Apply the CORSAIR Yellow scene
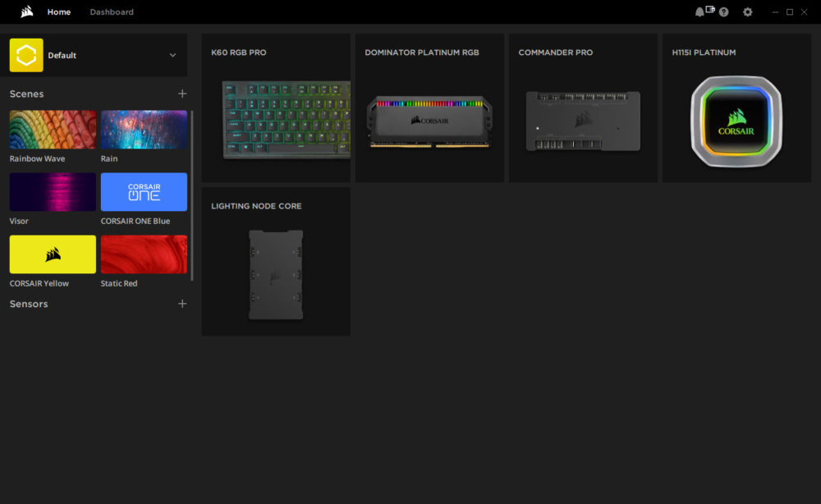This screenshot has width=821, height=504. [x=53, y=254]
